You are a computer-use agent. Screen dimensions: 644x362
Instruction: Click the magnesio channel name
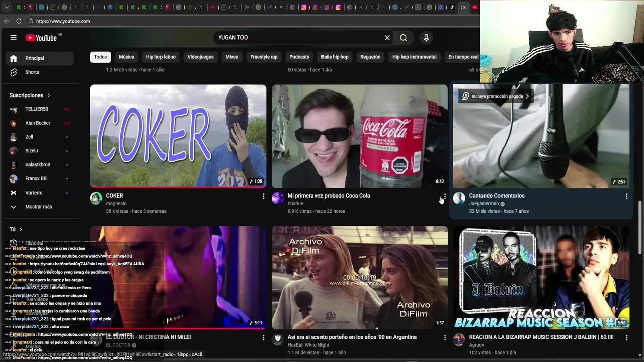click(x=116, y=204)
